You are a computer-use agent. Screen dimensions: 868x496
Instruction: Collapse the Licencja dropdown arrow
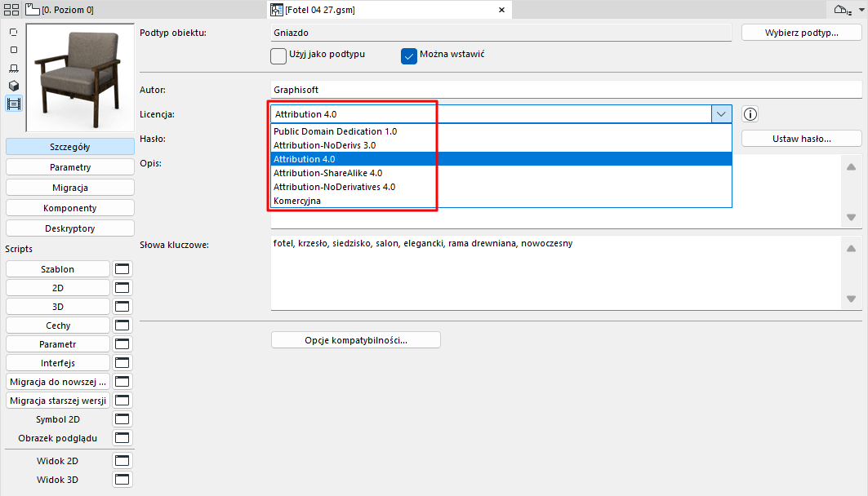(721, 114)
